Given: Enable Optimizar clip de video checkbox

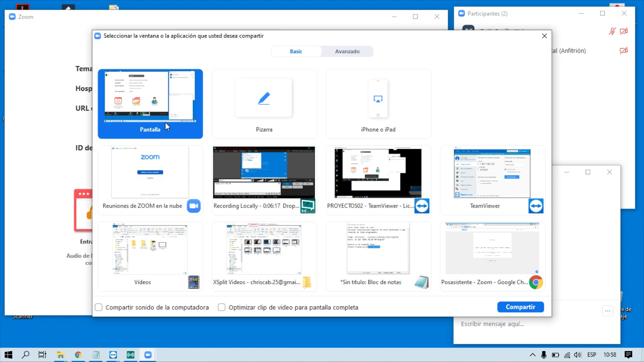Looking at the screenshot, I should (x=221, y=307).
